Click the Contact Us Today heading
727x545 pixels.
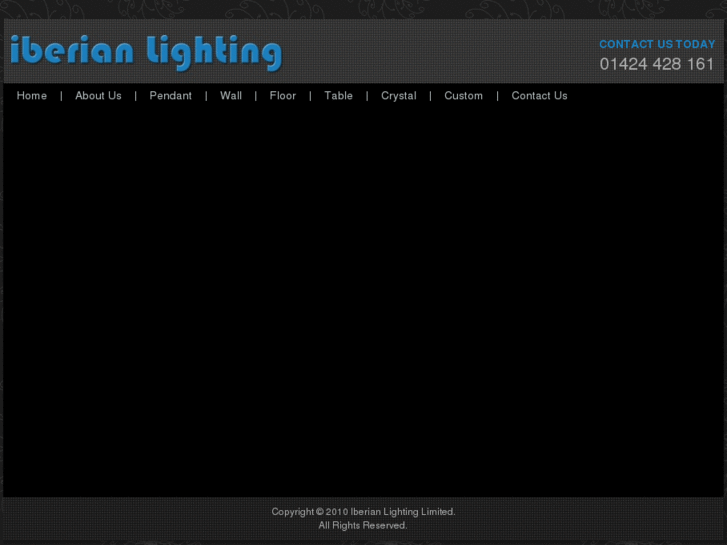[657, 44]
